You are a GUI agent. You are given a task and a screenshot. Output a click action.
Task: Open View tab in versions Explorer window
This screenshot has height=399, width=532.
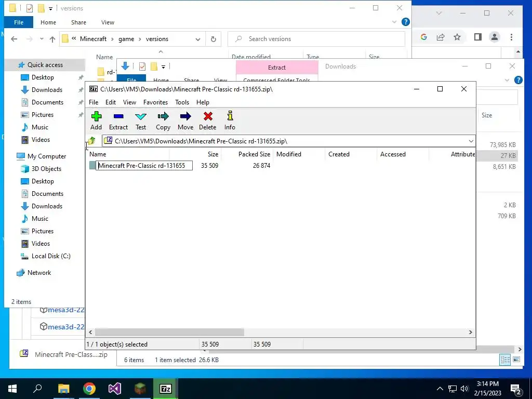tap(108, 22)
